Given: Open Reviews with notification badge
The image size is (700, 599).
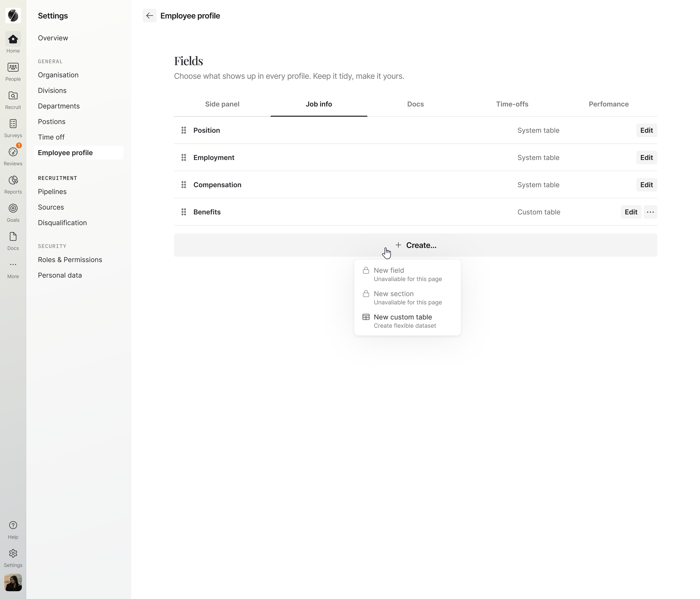Looking at the screenshot, I should pos(13,152).
